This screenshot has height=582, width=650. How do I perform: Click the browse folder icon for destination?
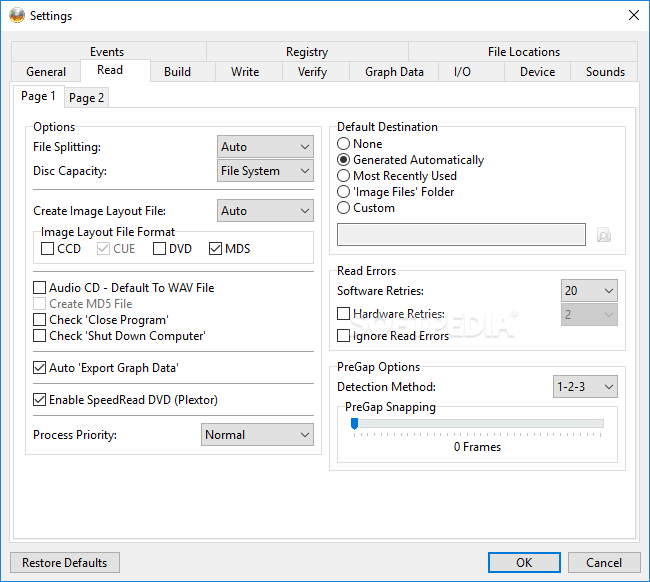604,235
